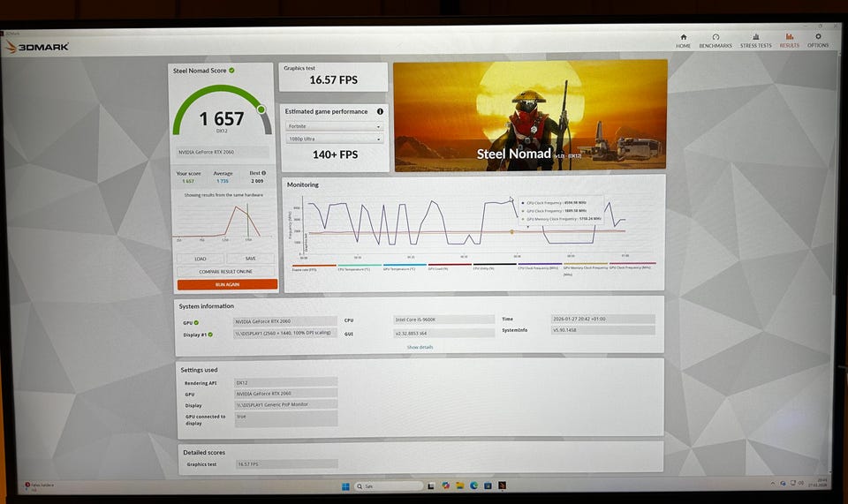This screenshot has width=848, height=504.
Task: Toggle the CPU Clock Frequency legend series
Action: click(539, 267)
